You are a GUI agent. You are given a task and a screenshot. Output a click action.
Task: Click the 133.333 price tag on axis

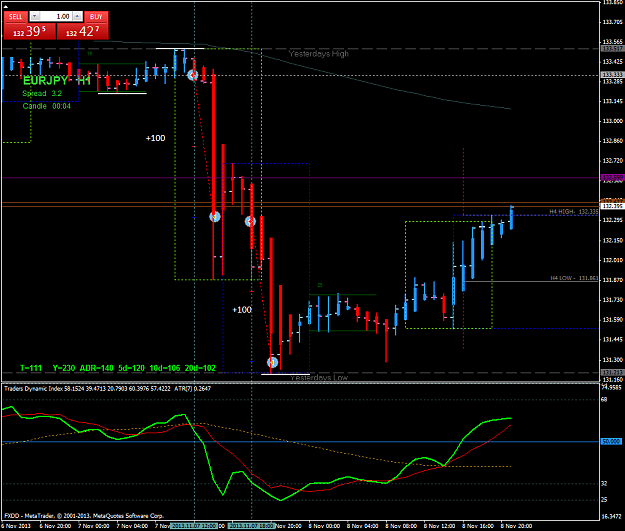click(x=612, y=75)
